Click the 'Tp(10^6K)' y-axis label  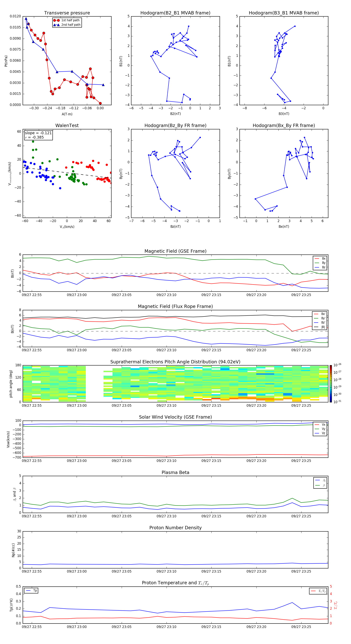pos(11,605)
